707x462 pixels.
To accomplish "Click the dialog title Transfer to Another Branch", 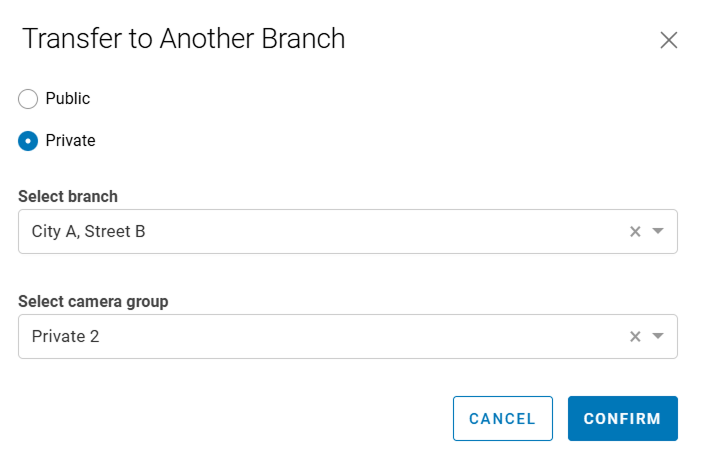I will click(x=183, y=39).
